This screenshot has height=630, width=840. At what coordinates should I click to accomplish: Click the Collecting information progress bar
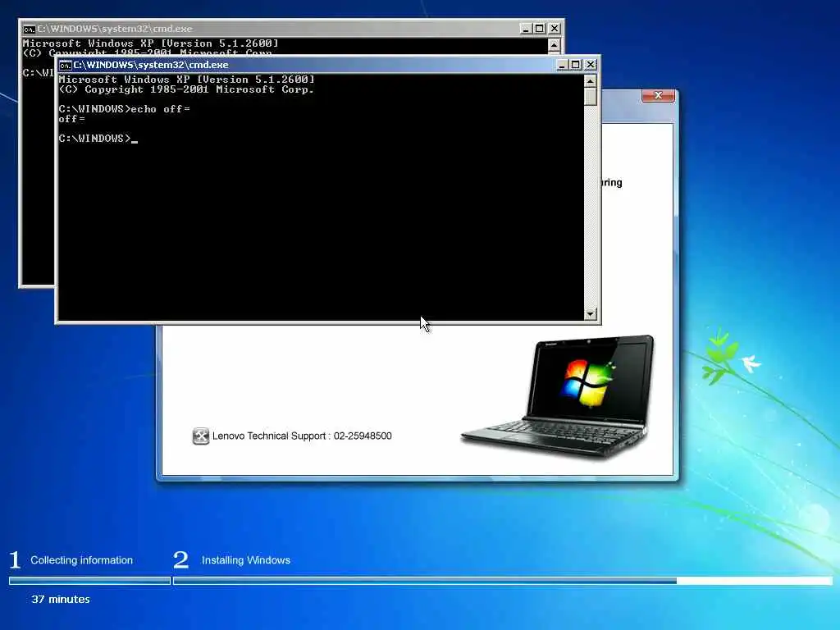89,581
